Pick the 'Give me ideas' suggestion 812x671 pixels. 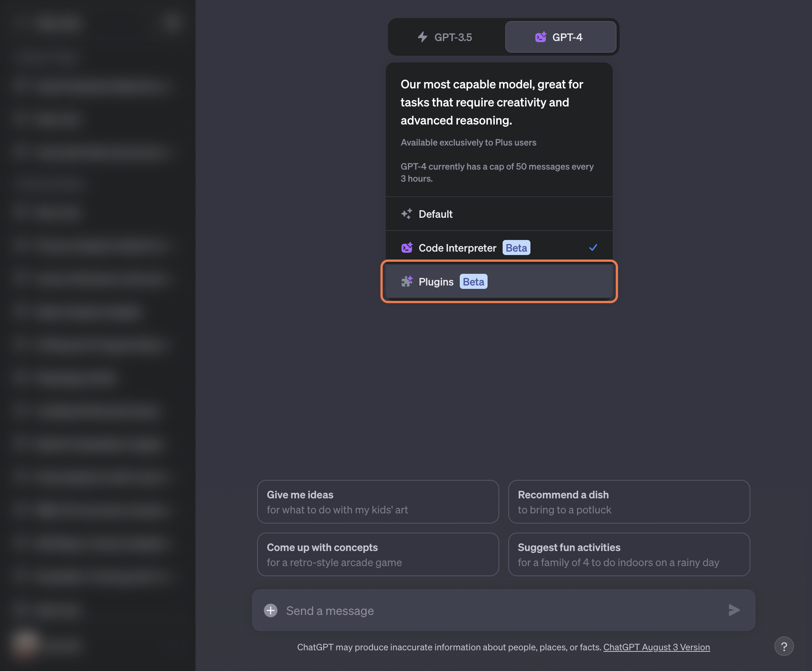coord(378,502)
